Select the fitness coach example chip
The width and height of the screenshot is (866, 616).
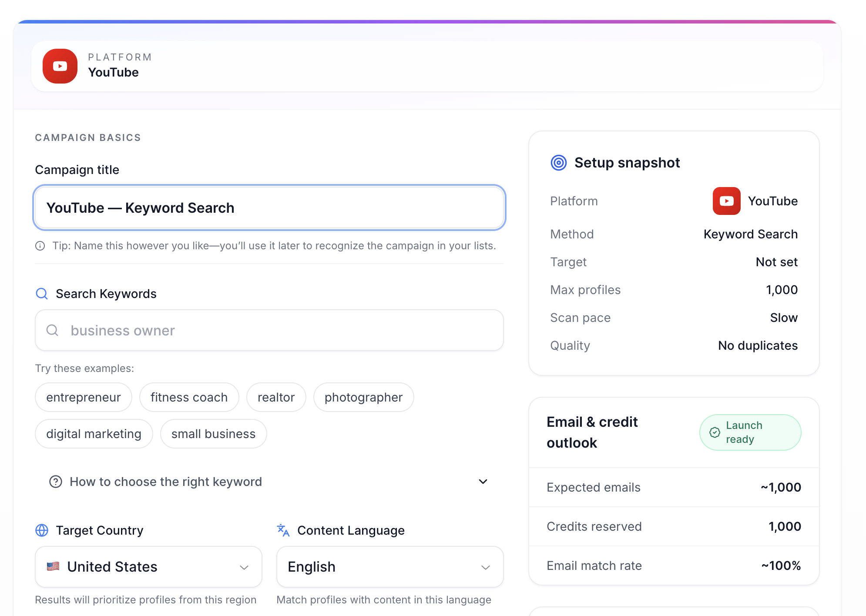[189, 397]
